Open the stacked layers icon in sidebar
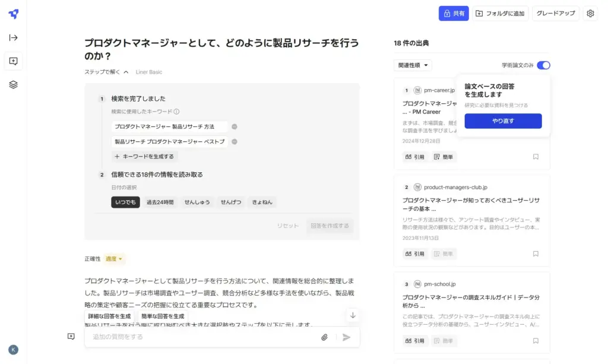Viewport: 608px width, 364px height. click(14, 84)
